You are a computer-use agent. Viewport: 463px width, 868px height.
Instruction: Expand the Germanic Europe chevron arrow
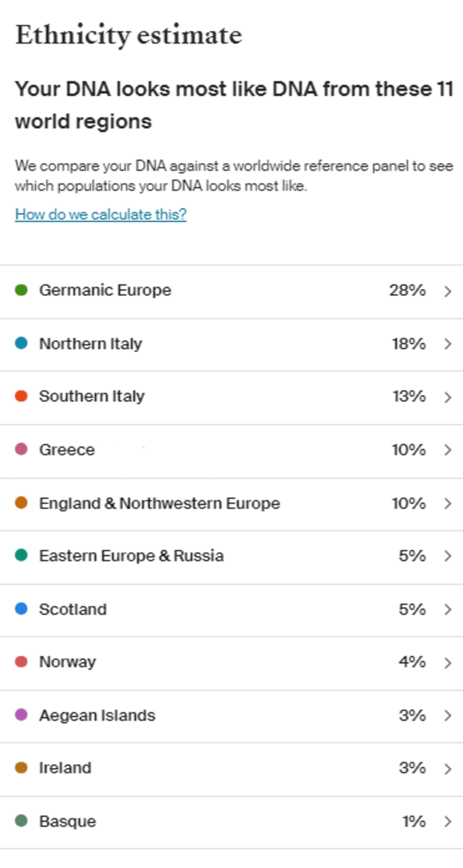(x=447, y=291)
